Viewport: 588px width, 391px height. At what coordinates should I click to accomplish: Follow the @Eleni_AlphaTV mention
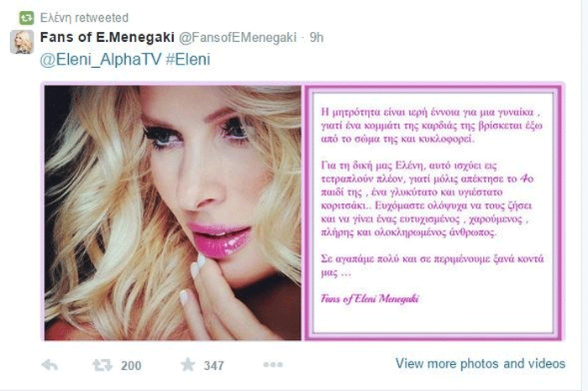[101, 60]
